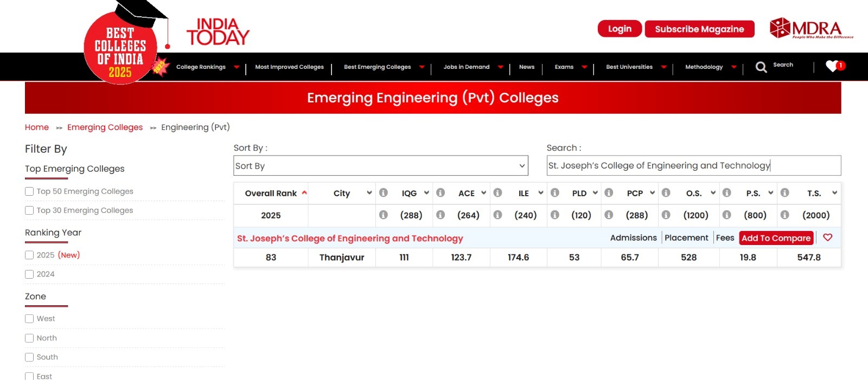This screenshot has height=380, width=868.
Task: Open Fees link for St. Joseph's
Action: (x=725, y=238)
